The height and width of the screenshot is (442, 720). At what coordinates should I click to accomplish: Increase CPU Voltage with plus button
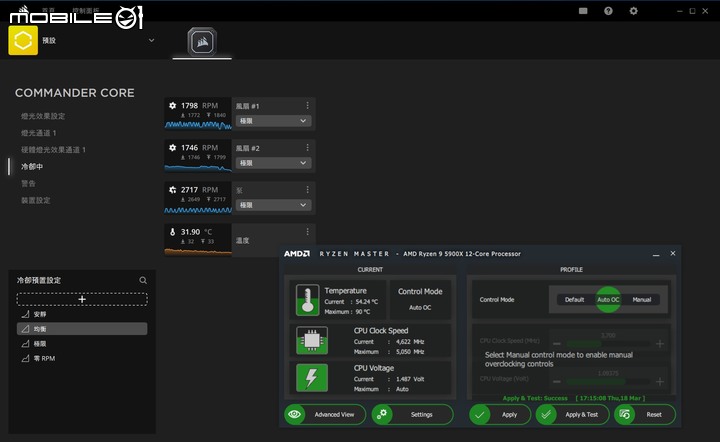(x=660, y=381)
